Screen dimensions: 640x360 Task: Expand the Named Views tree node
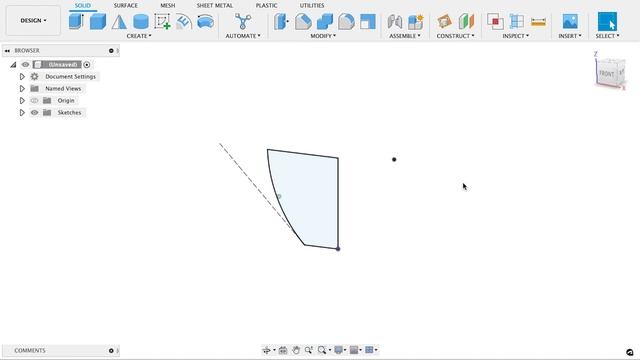click(x=22, y=89)
